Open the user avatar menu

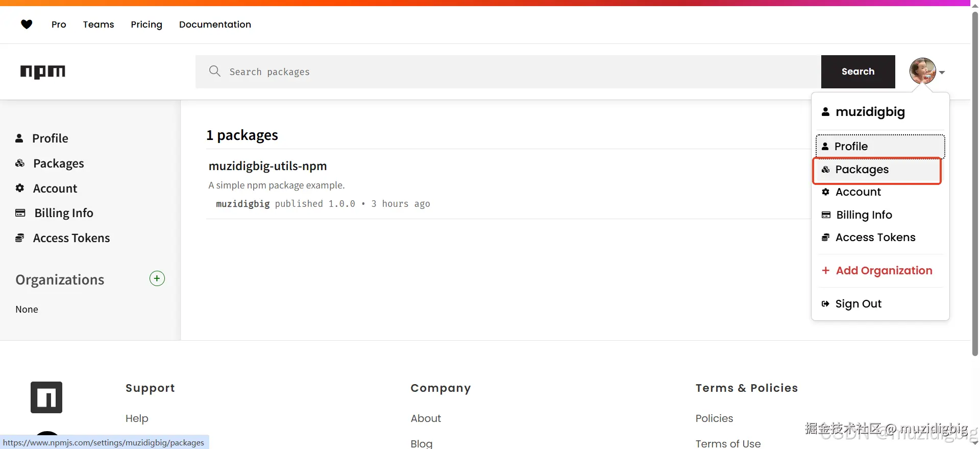coord(922,71)
